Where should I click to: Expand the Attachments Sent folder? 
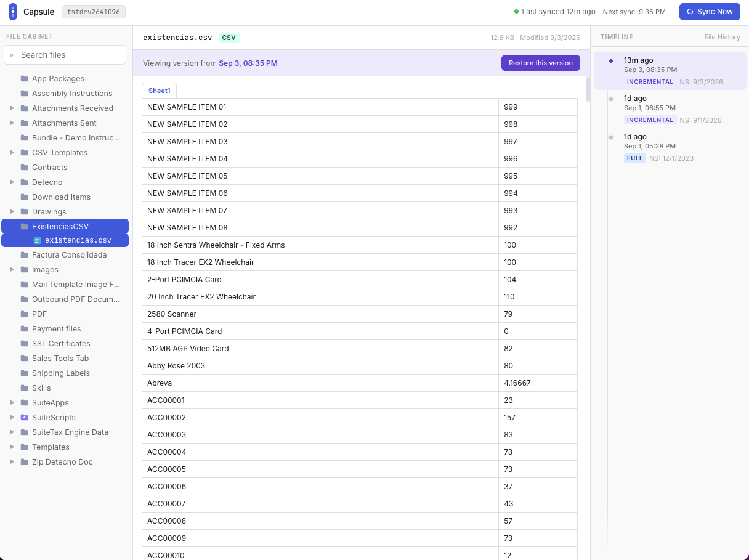coord(12,123)
